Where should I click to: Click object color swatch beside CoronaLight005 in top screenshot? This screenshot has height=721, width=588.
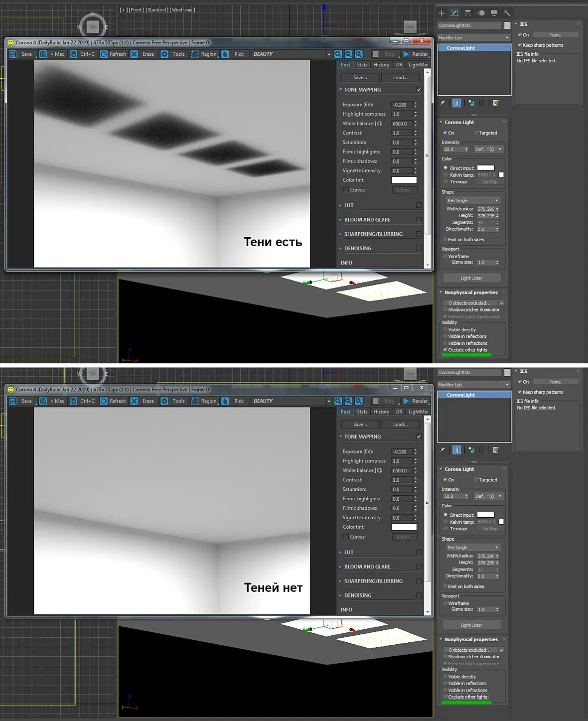507,25
